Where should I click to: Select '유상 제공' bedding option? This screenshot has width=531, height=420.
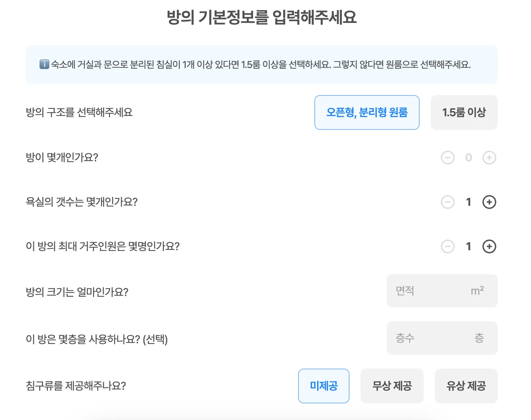466,386
